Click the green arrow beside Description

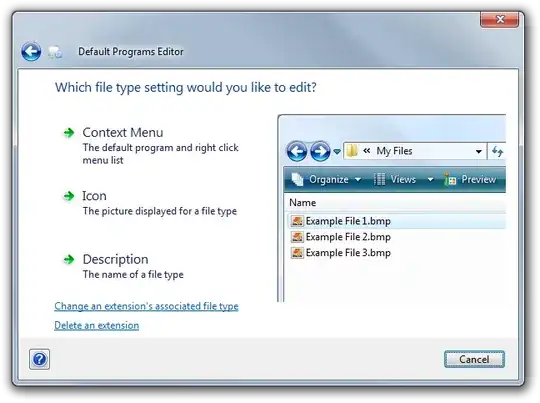[x=69, y=259]
